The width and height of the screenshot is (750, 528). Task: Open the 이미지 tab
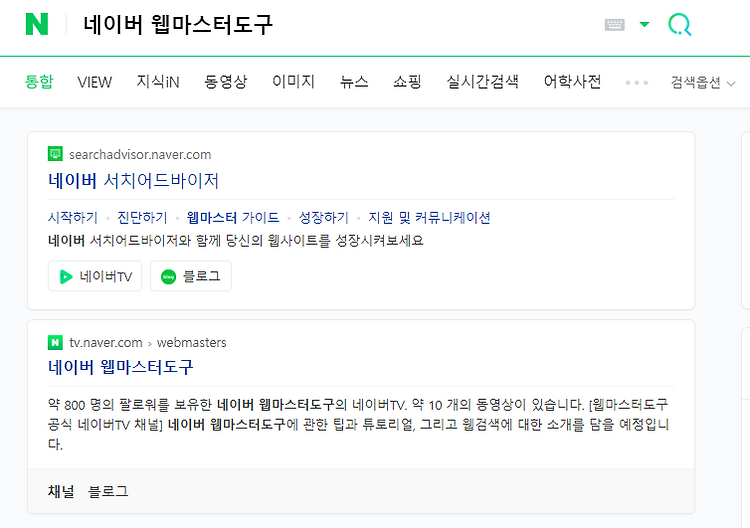pos(294,82)
